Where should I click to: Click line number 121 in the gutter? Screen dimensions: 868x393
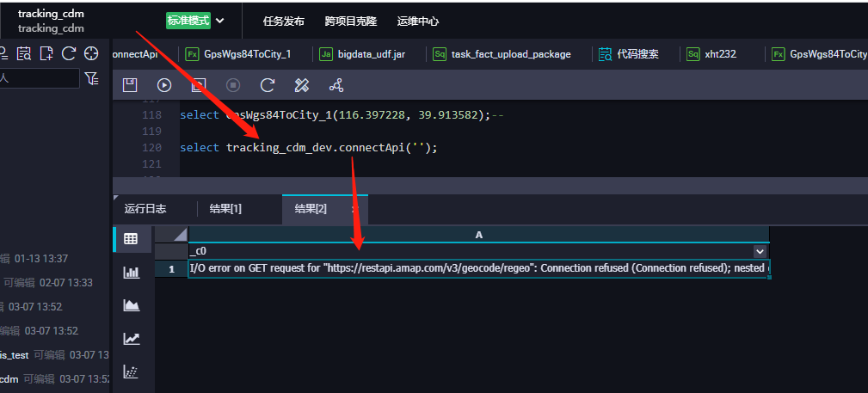tap(151, 164)
